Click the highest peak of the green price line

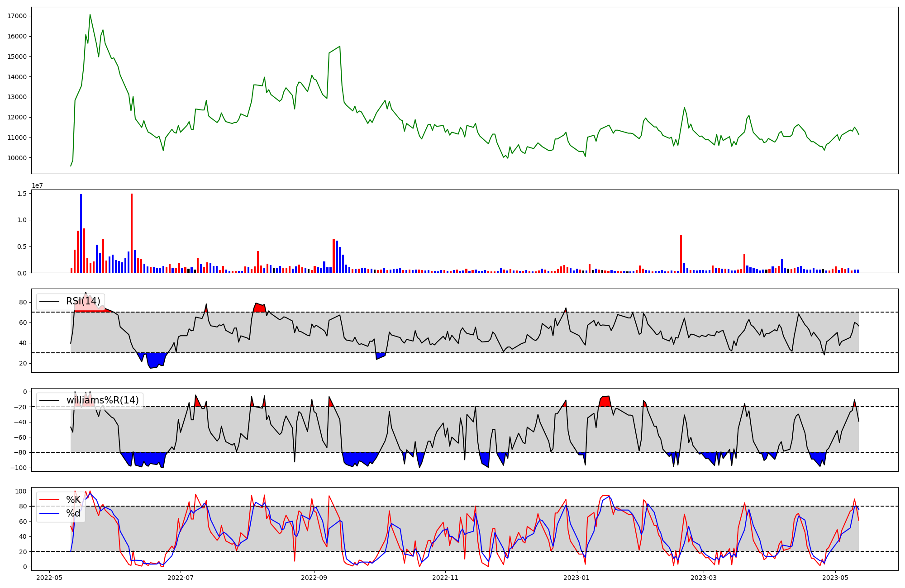click(90, 14)
